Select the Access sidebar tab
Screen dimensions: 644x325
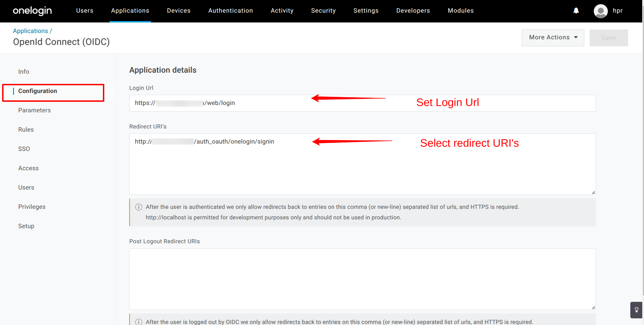[28, 168]
